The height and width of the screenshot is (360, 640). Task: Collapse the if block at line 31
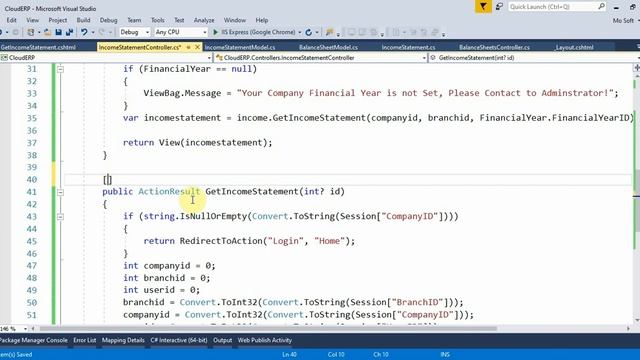click(60, 69)
